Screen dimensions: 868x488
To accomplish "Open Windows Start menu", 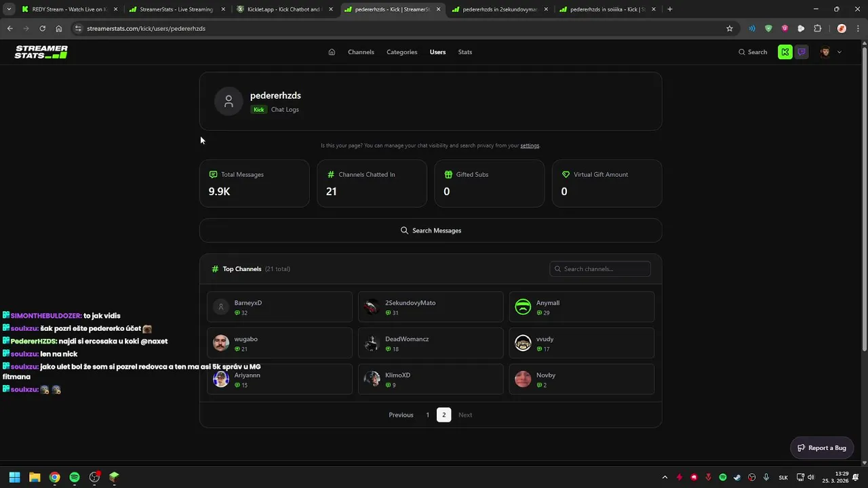I will point(14,477).
